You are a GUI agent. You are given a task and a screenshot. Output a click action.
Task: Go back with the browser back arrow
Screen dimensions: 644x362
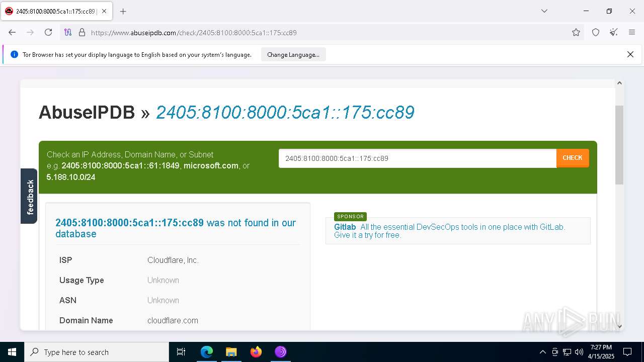click(12, 32)
